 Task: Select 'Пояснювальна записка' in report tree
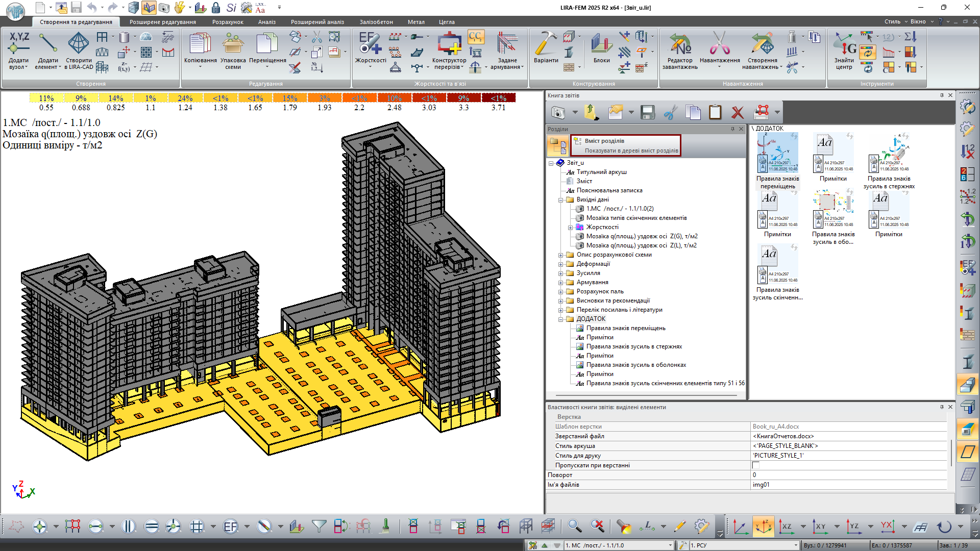tap(609, 190)
